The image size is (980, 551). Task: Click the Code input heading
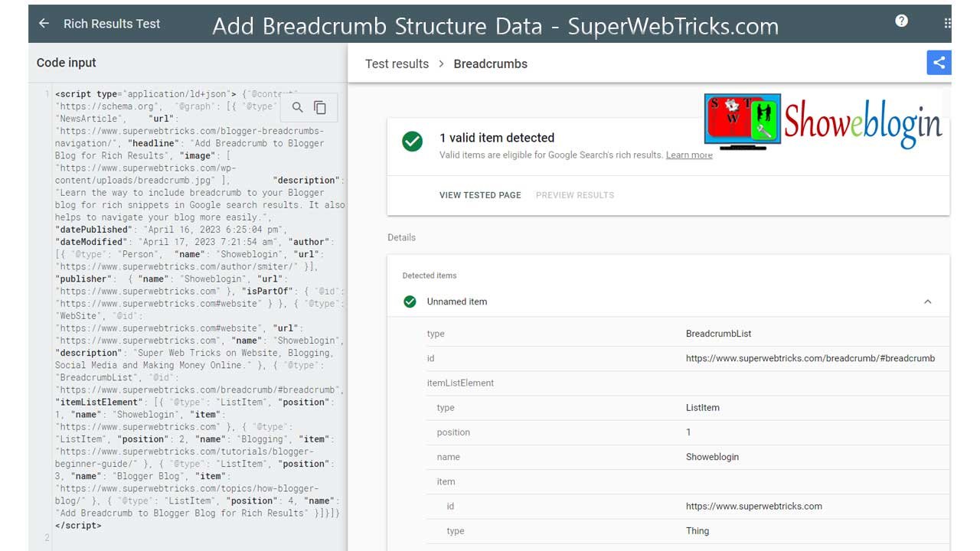[x=67, y=63]
